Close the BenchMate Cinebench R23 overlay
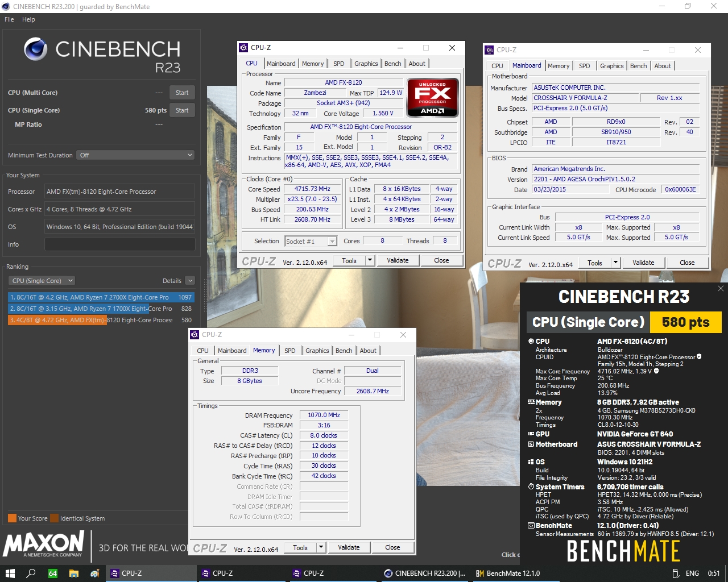The width and height of the screenshot is (728, 582). pyautogui.click(x=721, y=289)
